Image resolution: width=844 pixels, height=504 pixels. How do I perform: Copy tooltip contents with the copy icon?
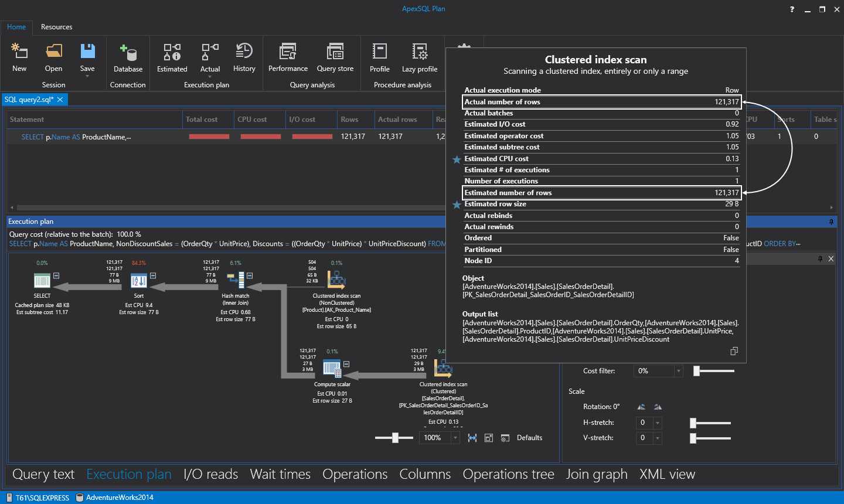(x=734, y=351)
